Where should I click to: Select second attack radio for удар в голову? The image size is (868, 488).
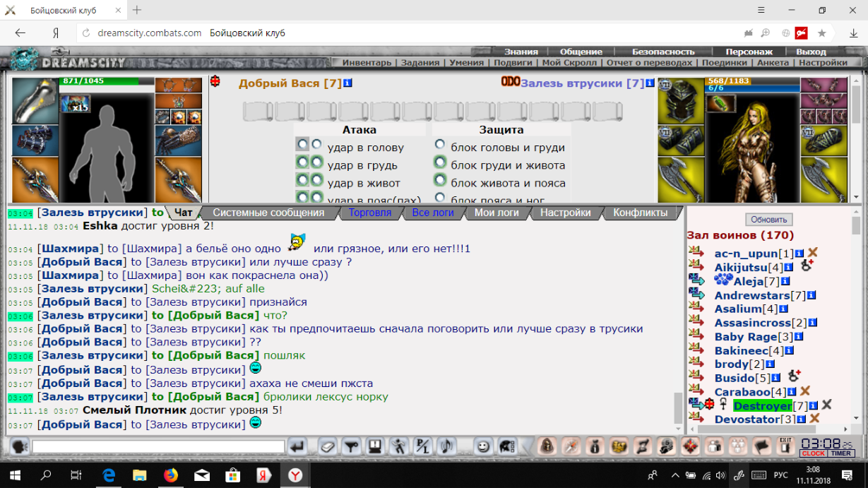tap(316, 144)
